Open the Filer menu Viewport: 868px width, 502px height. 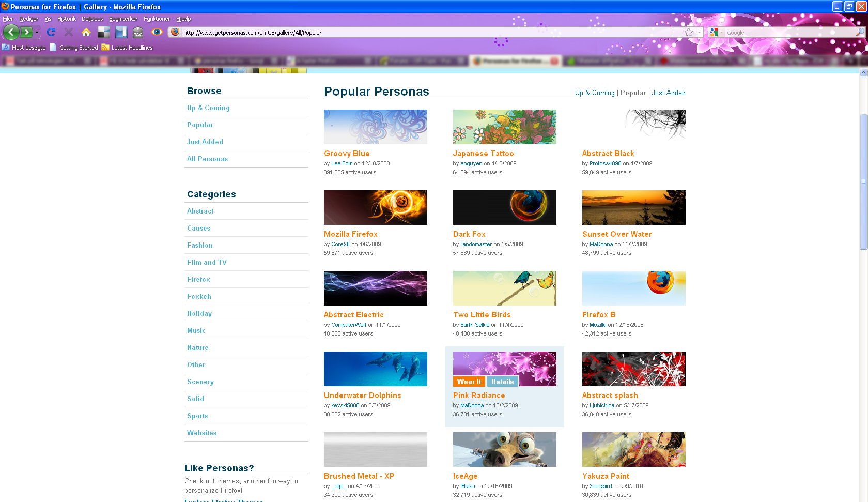coord(8,19)
